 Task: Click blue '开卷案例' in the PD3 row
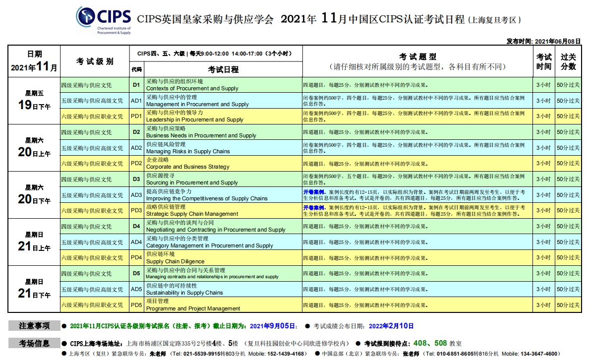click(x=314, y=208)
